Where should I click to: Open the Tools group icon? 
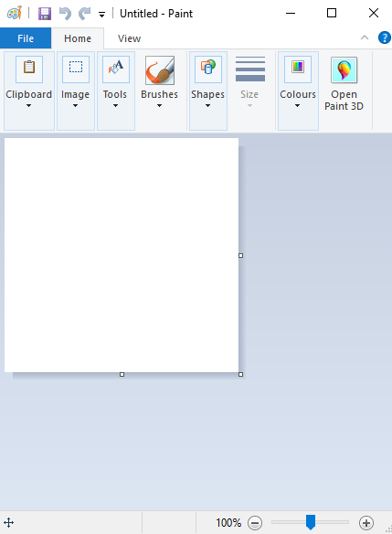tap(116, 69)
